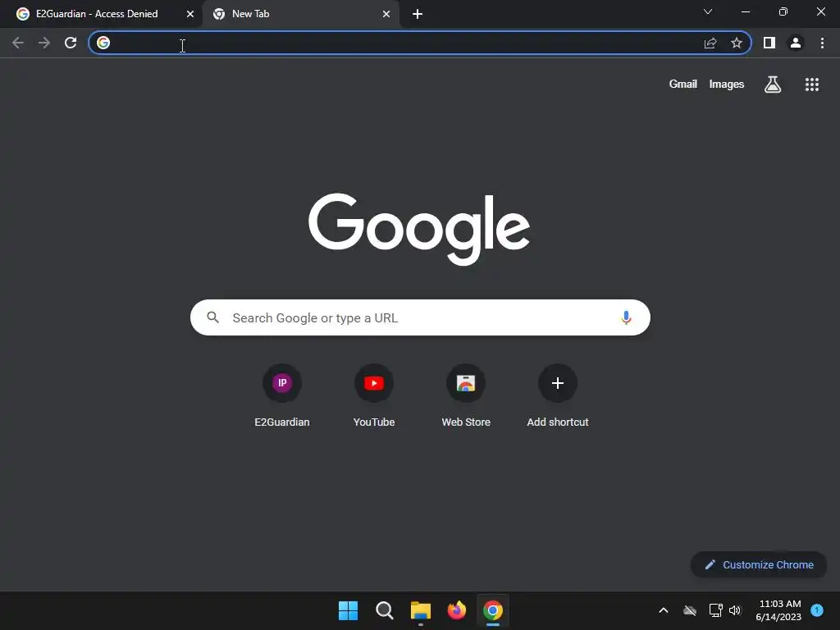Open Search Labs flask icon
The height and width of the screenshot is (630, 840).
773,84
